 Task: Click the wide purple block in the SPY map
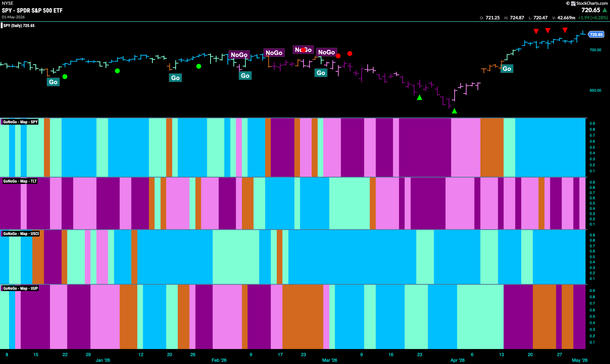coord(425,147)
